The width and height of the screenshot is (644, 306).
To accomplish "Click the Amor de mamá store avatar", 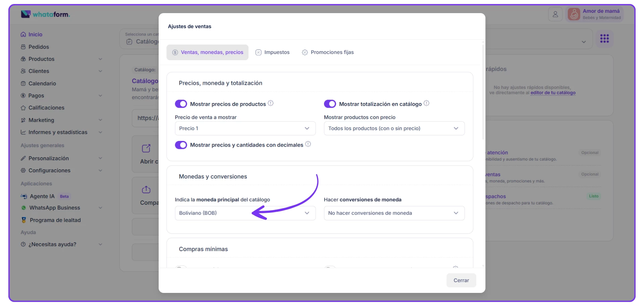I will click(574, 14).
